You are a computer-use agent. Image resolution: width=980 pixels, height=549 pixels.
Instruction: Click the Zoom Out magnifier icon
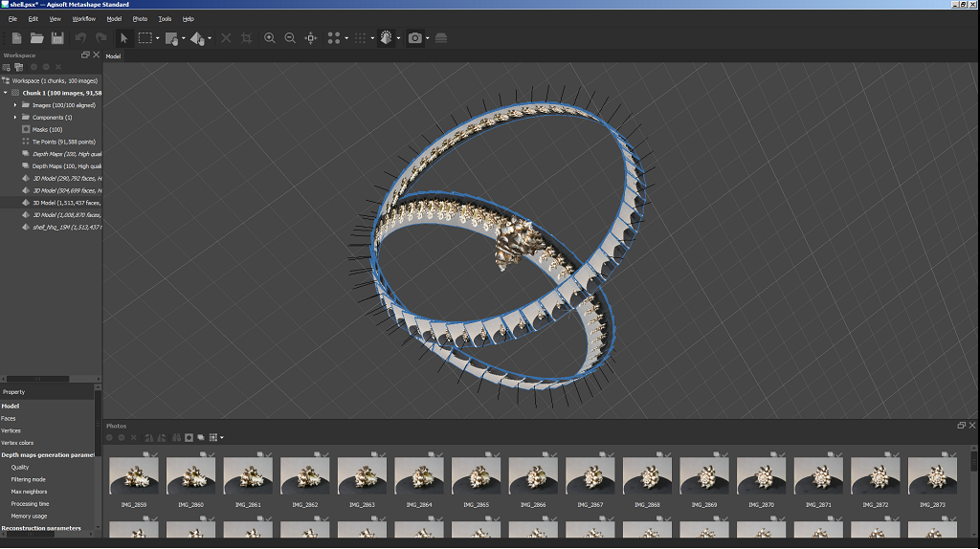click(x=290, y=38)
